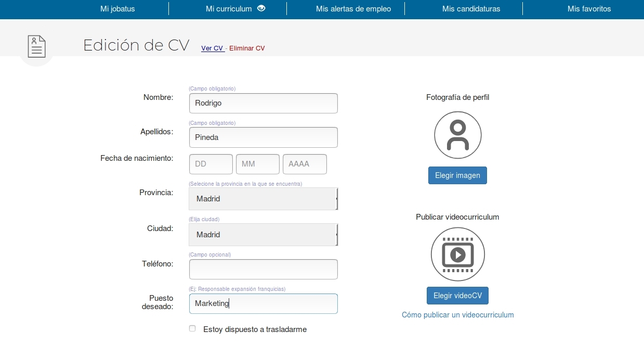Open Mis alertas de empleo
The width and height of the screenshot is (644, 344).
353,9
